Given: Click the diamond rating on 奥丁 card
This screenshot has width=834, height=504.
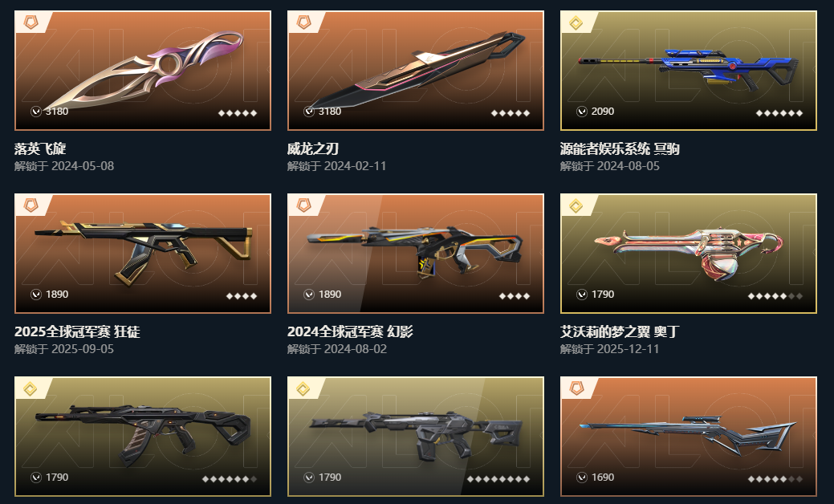Looking at the screenshot, I should point(775,296).
